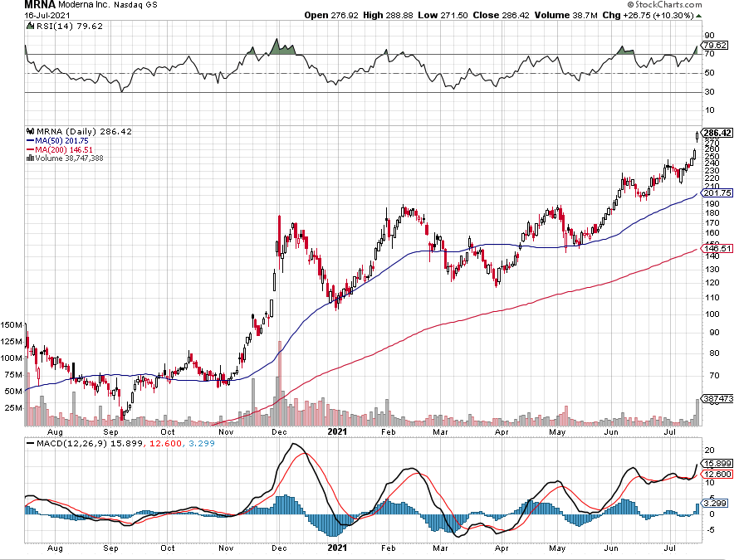This screenshot has width=739, height=560.
Task: Click the Jul month label under the MACD panel
Action: coord(670,548)
